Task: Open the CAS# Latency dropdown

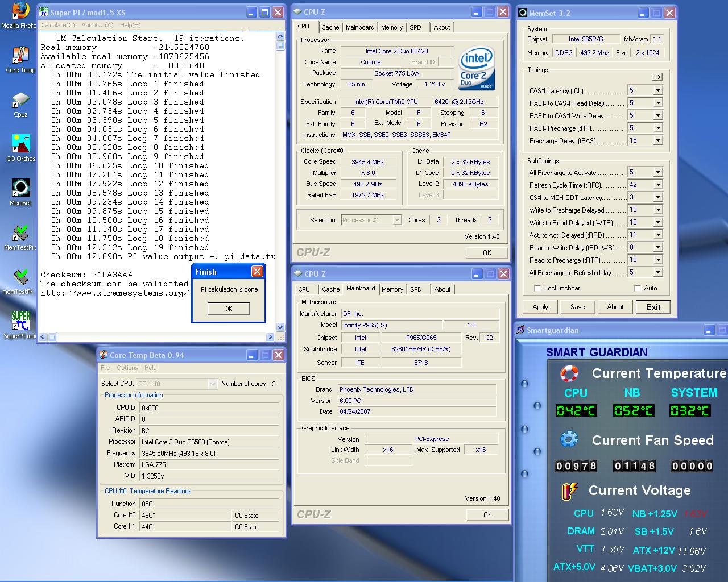Action: pos(658,90)
